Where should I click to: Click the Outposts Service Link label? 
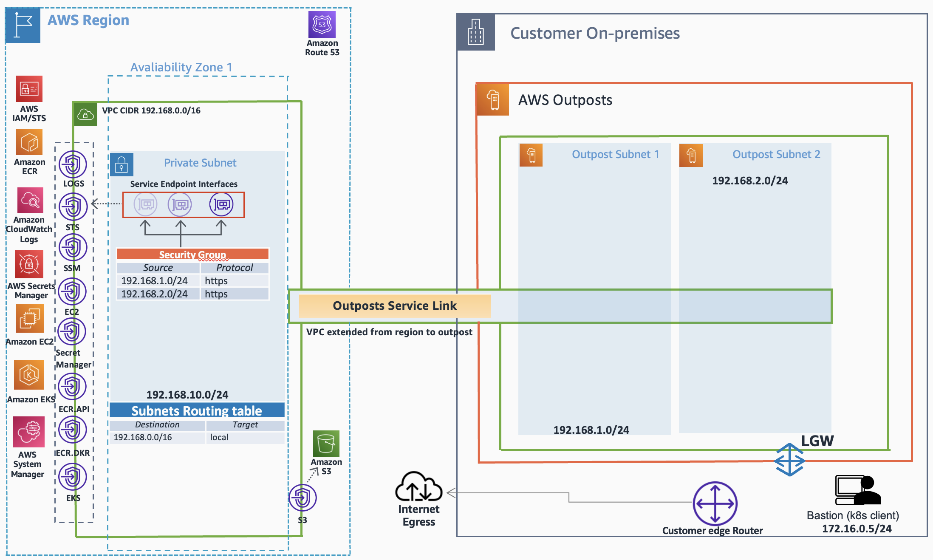pyautogui.click(x=394, y=306)
